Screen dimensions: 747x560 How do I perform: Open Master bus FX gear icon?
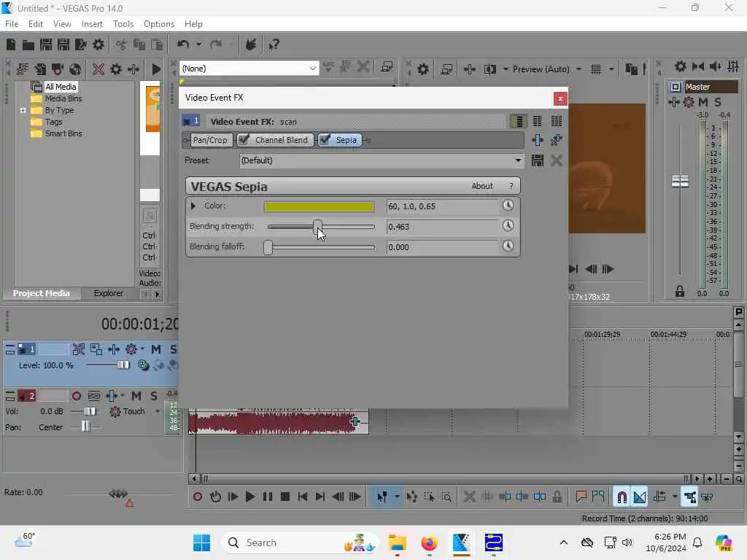point(689,102)
